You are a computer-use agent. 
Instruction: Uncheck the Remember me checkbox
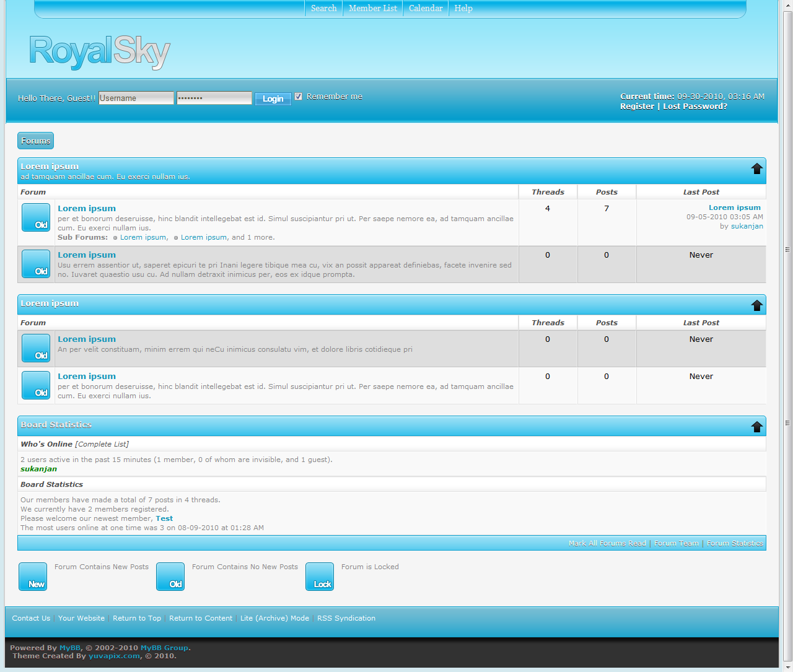click(x=299, y=97)
